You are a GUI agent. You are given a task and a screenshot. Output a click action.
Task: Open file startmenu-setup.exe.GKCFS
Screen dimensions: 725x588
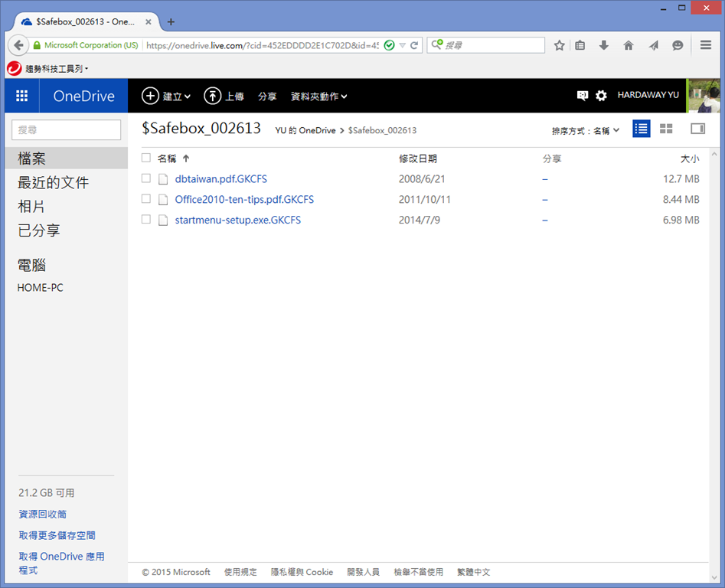[x=237, y=220]
